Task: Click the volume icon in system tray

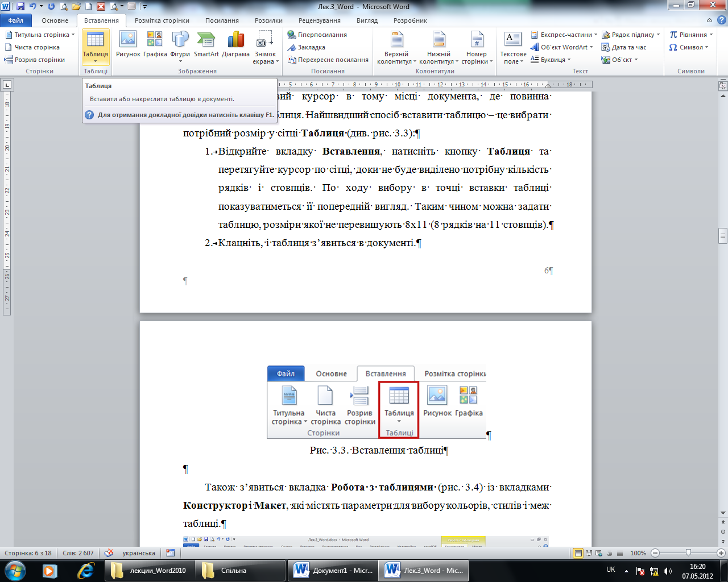Action: [668, 571]
